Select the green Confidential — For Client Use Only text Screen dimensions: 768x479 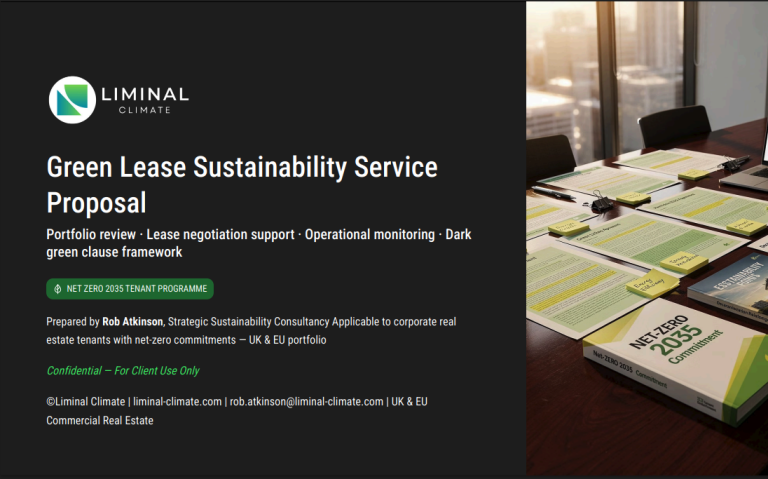[123, 371]
